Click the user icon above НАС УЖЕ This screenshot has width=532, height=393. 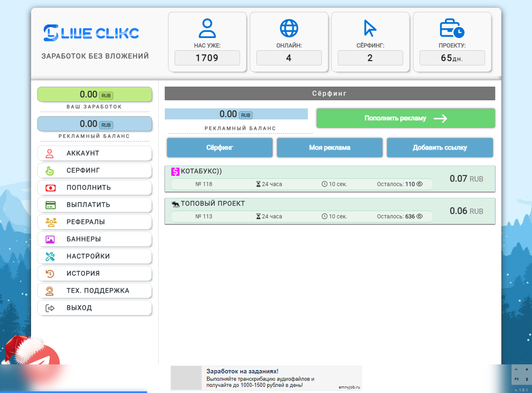207,28
